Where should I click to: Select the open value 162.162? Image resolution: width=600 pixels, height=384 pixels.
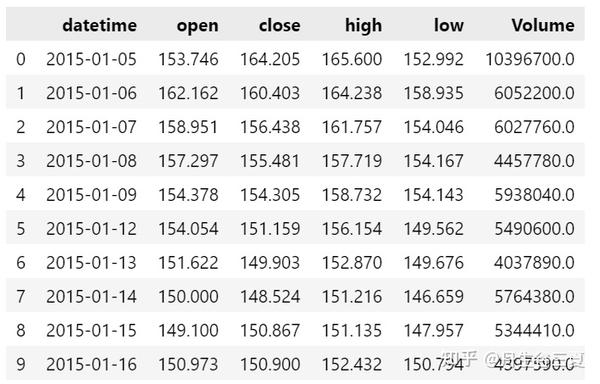pos(188,93)
